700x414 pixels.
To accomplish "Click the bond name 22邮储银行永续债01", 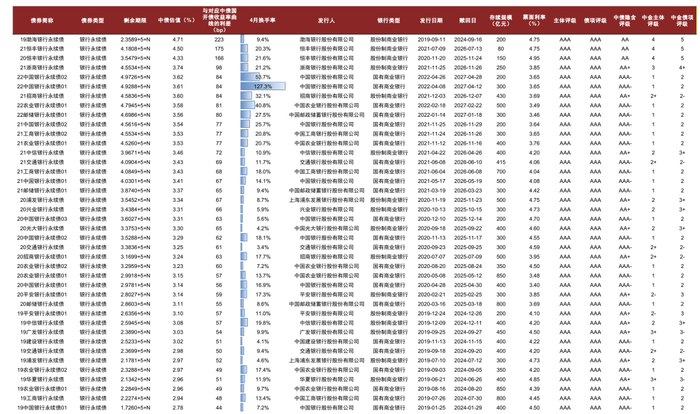I will coord(42,115).
